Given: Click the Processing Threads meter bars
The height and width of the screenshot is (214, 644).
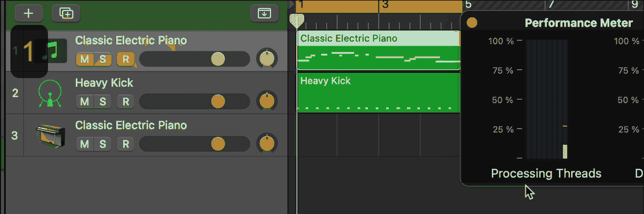Looking at the screenshot, I should [x=547, y=99].
